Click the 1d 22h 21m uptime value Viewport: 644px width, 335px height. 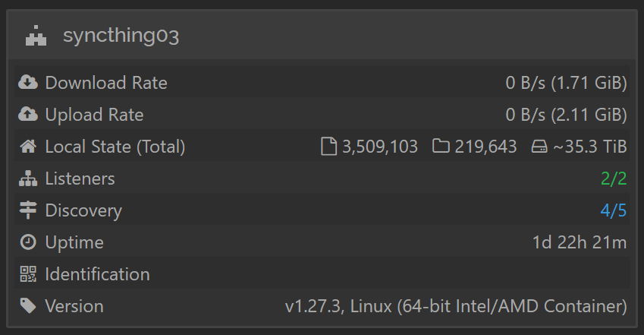580,242
